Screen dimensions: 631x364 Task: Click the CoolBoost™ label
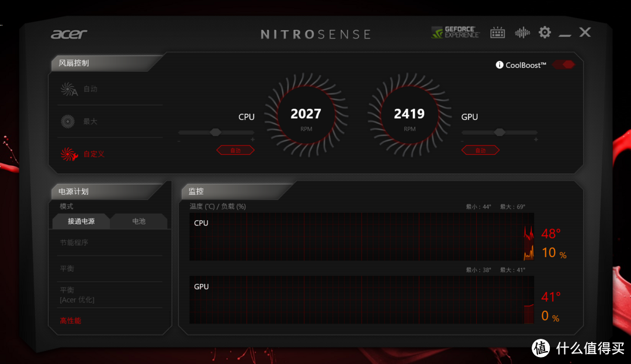pos(526,65)
